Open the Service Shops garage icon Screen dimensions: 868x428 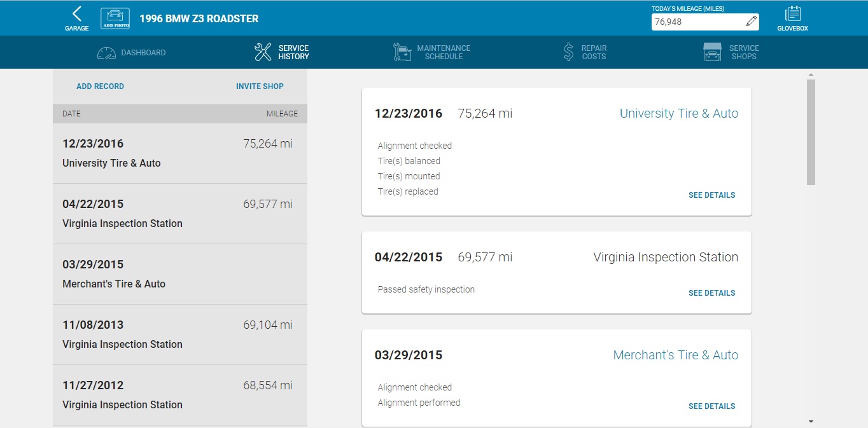point(712,52)
